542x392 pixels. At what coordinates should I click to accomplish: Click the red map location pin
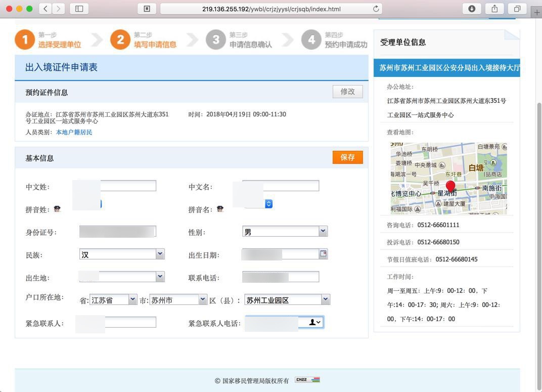click(450, 187)
